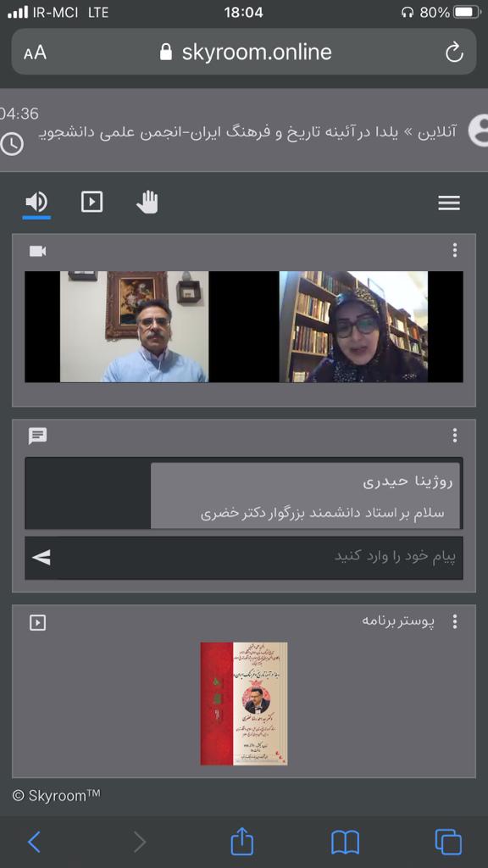This screenshot has width=488, height=868.
Task: Open the AA text size menu
Action: (35, 53)
